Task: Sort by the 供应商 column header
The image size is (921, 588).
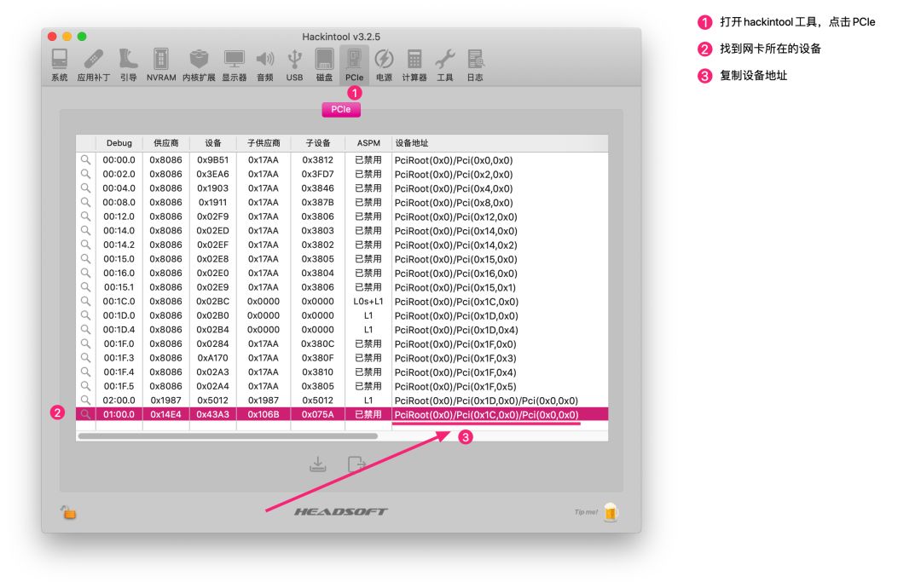Action: pyautogui.click(x=166, y=143)
